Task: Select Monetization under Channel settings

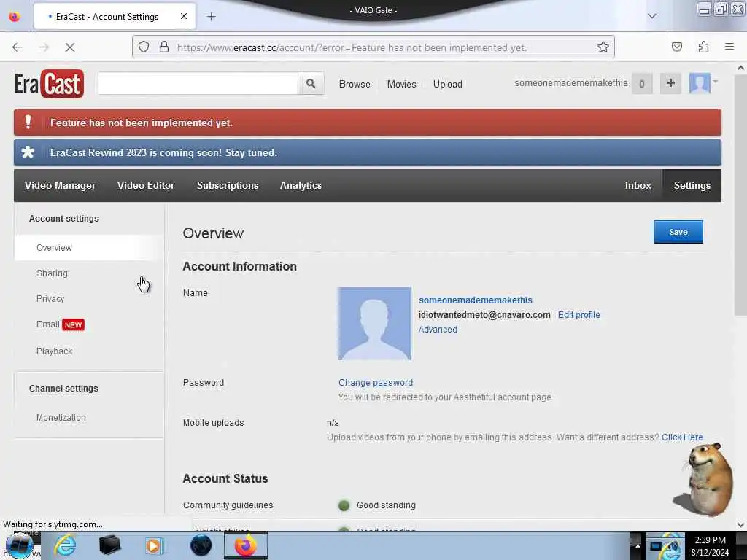Action: point(89,418)
